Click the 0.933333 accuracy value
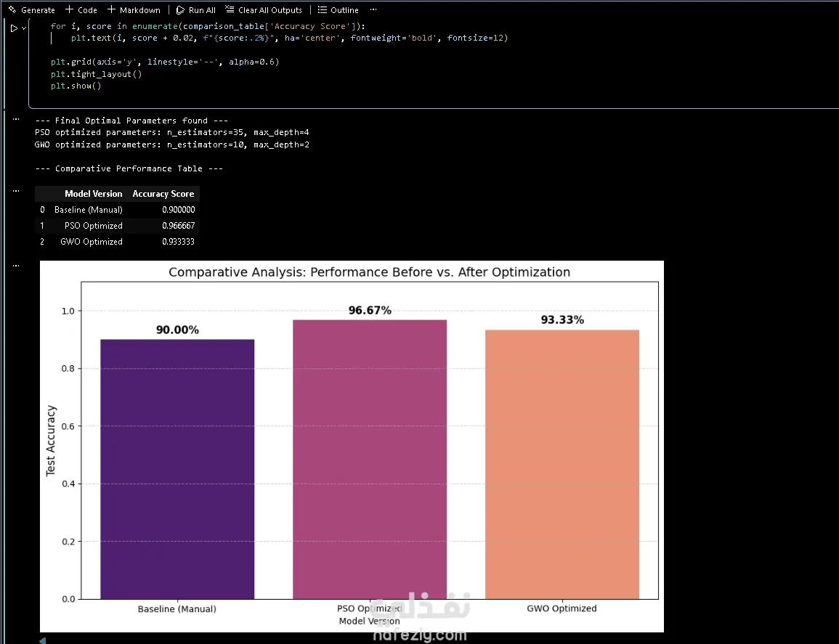 coord(178,242)
